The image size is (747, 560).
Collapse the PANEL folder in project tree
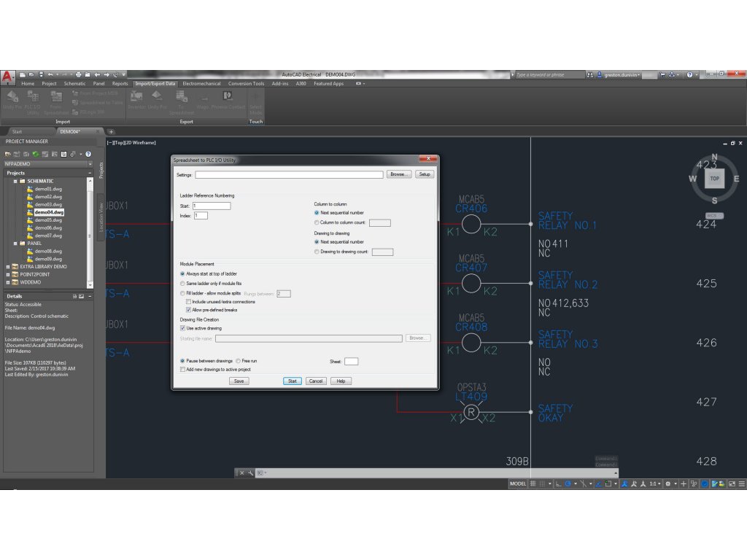pyautogui.click(x=15, y=244)
